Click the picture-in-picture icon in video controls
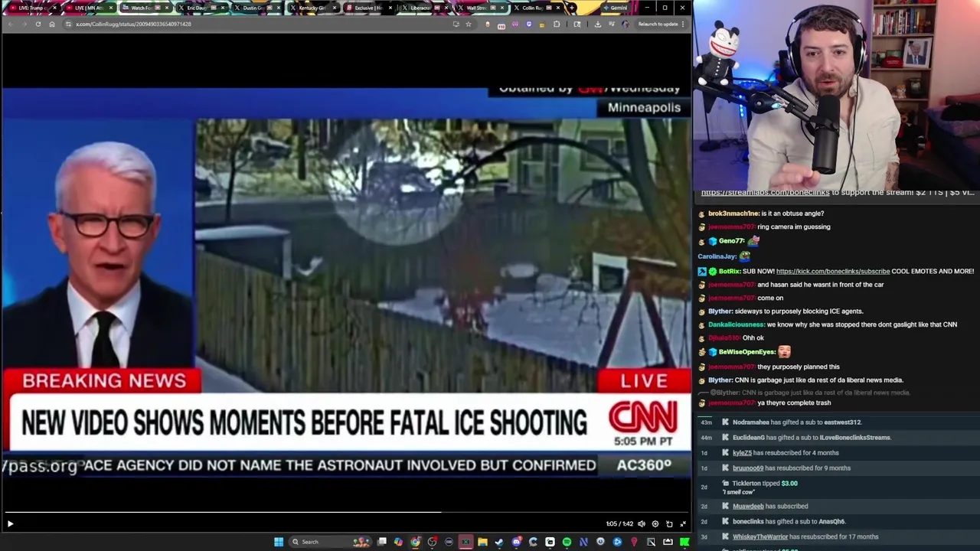This screenshot has width=980, height=551. tap(669, 524)
